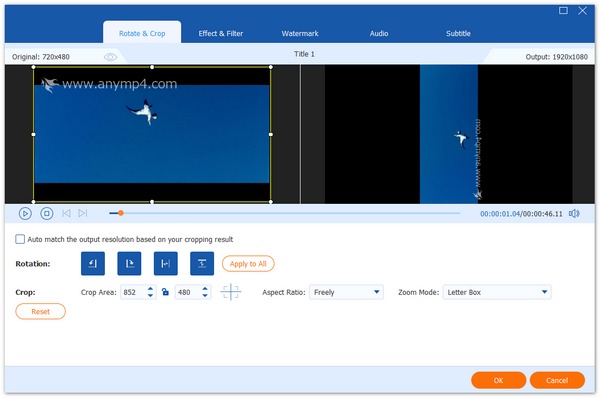
Task: Switch to the Rotate & Crop tab
Action: tap(142, 33)
